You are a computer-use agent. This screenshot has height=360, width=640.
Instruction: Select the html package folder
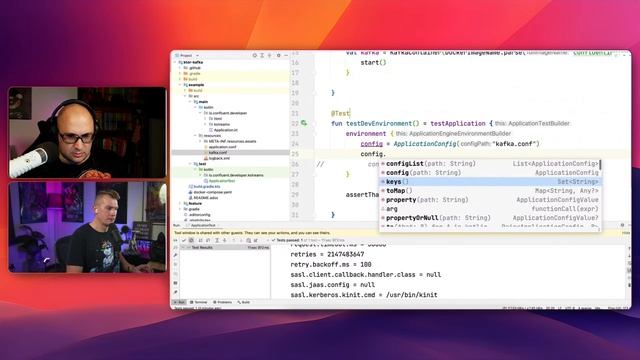coord(216,118)
